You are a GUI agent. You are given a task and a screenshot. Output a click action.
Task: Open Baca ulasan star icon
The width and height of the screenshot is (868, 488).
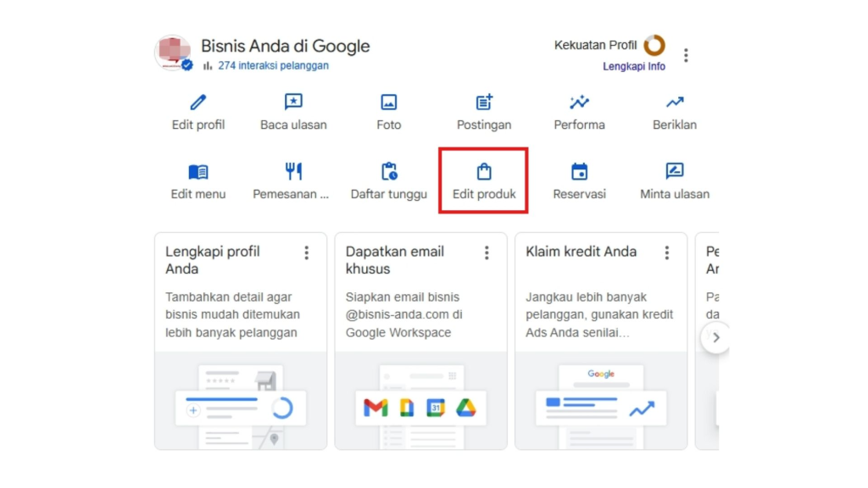pos(293,102)
